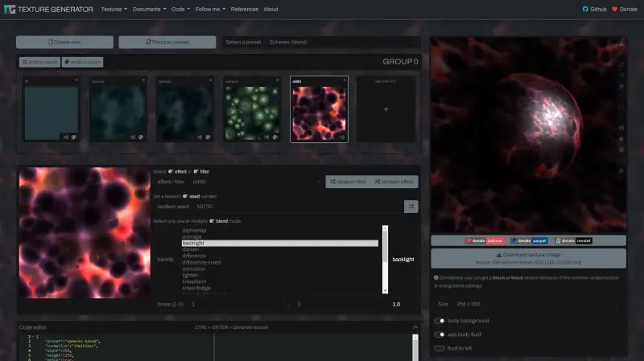Remove the flat teal layer card

tap(76, 80)
